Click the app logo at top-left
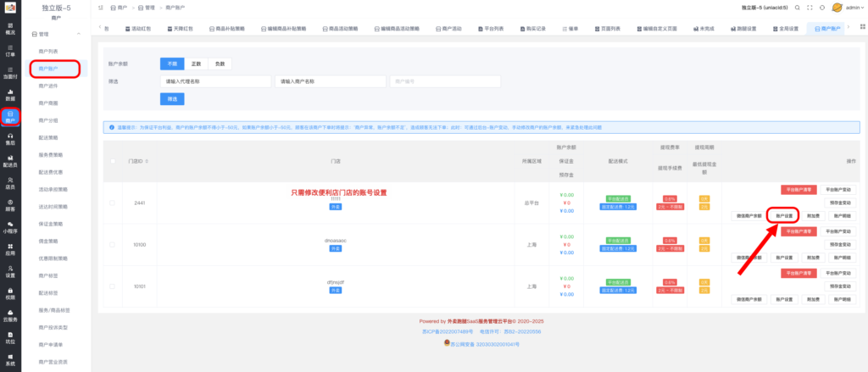868x372 pixels. (x=10, y=8)
